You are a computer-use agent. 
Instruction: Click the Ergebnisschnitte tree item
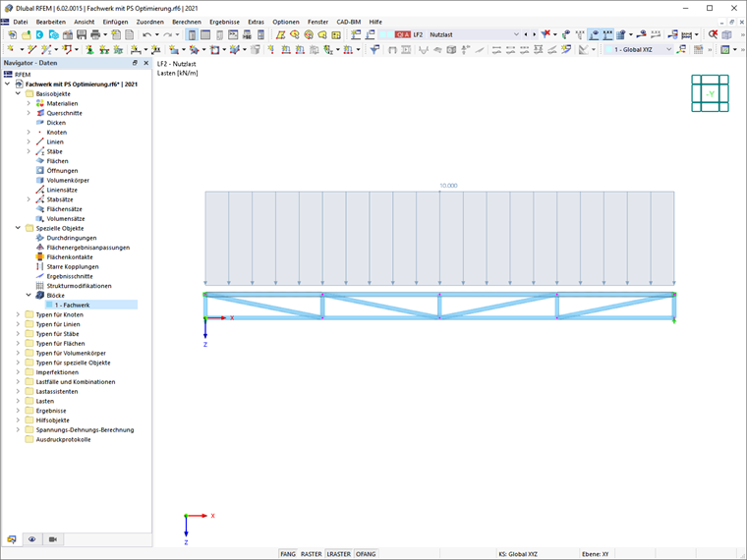70,276
